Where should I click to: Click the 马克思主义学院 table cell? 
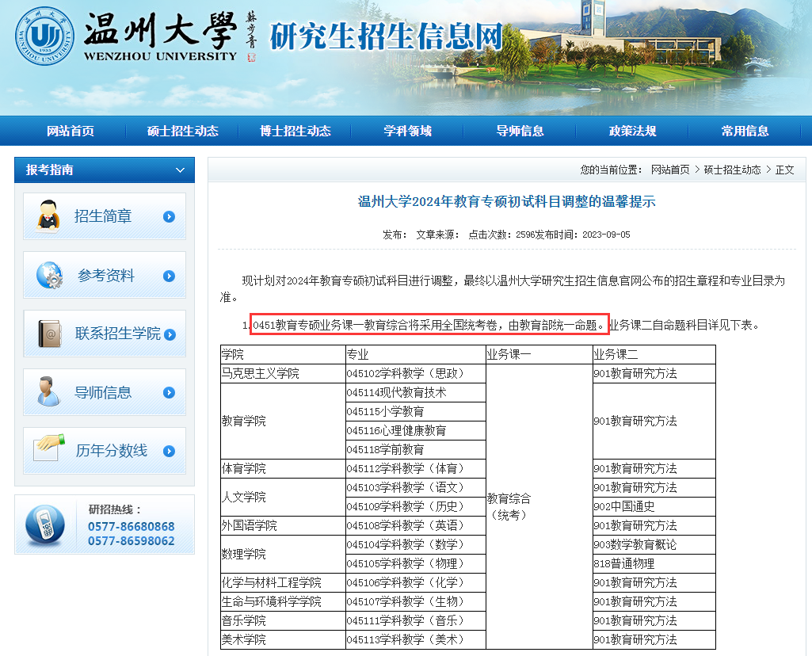pos(283,373)
